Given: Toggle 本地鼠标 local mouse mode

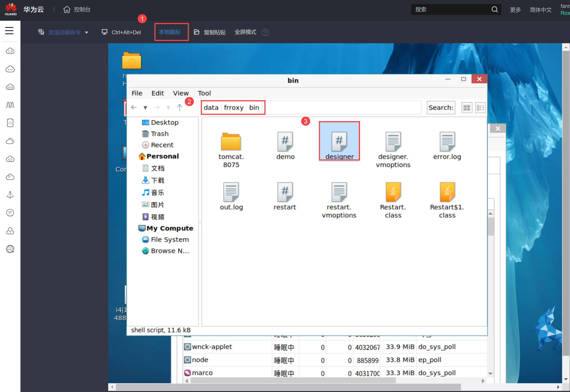Looking at the screenshot, I should tap(169, 32).
